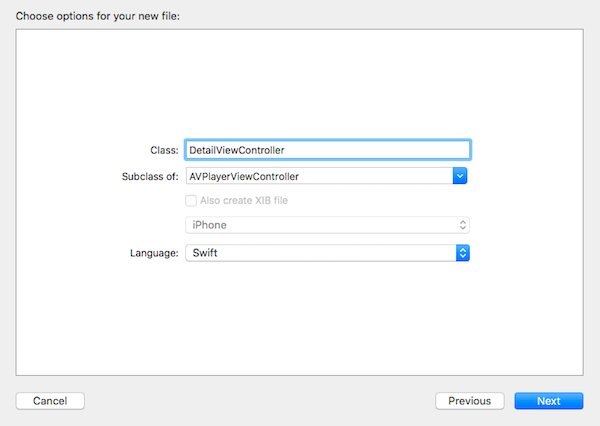Screen dimensions: 600x426
Task: Open the Language popup set to Swift
Action: pyautogui.click(x=328, y=253)
